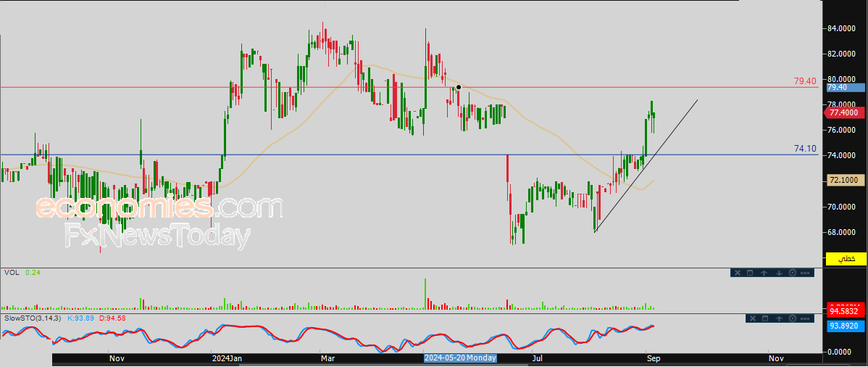
Task: Close the VOL indicator panel
Action: [x=738, y=273]
